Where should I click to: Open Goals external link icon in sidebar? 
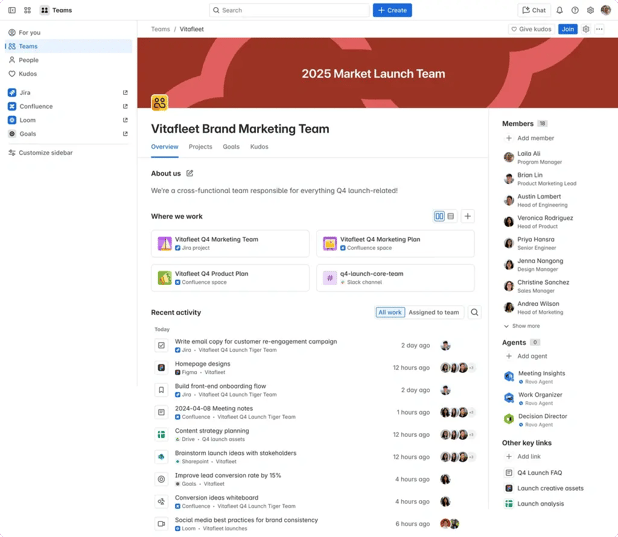click(125, 134)
